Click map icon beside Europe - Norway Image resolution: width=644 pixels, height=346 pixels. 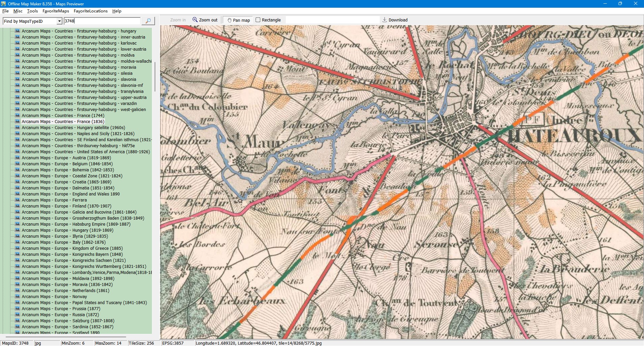pos(17,297)
